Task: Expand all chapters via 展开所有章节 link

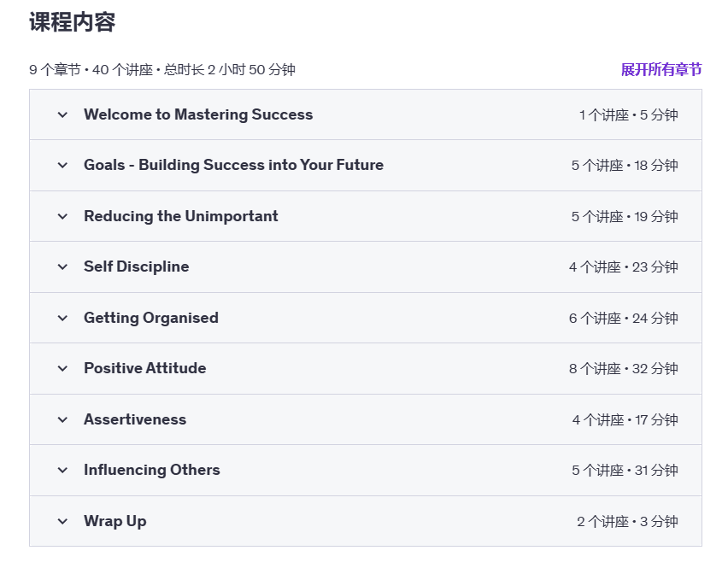Action: tap(660, 70)
